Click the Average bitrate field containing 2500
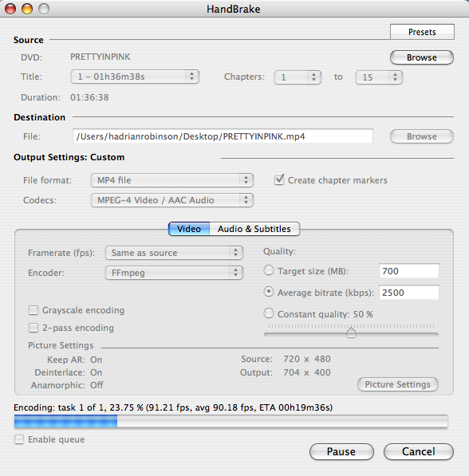Image resolution: width=469 pixels, height=476 pixels. coord(409,293)
